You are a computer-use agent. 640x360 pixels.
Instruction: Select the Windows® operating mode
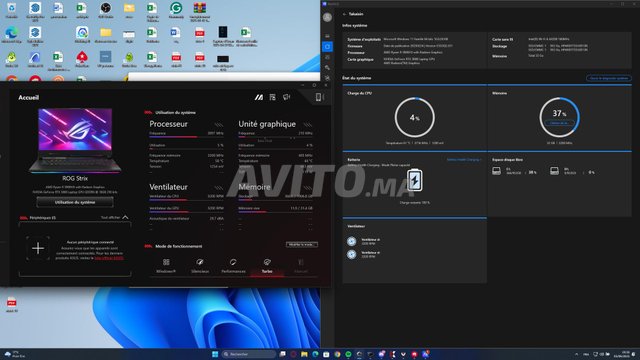click(166, 266)
